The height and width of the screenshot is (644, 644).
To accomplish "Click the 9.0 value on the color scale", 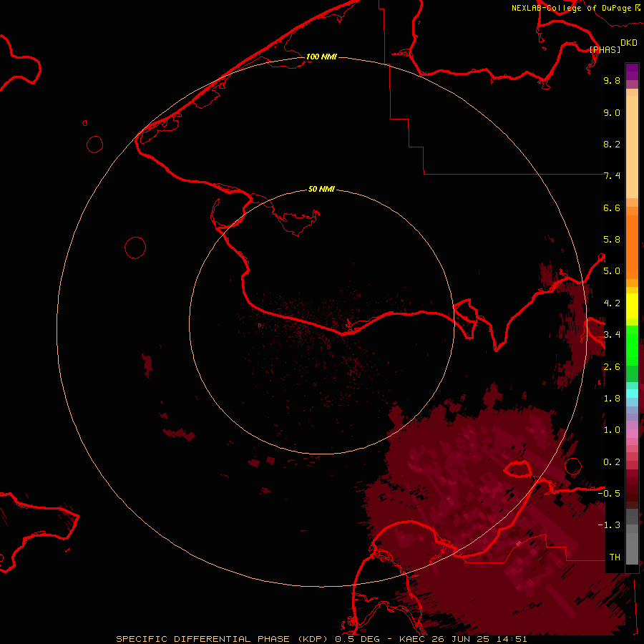I will click(x=612, y=112).
